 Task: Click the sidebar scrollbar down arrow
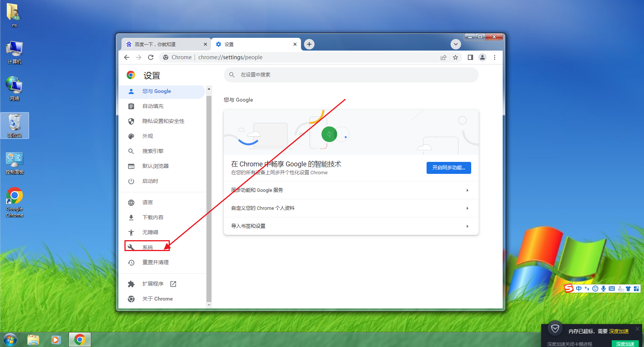(x=209, y=305)
